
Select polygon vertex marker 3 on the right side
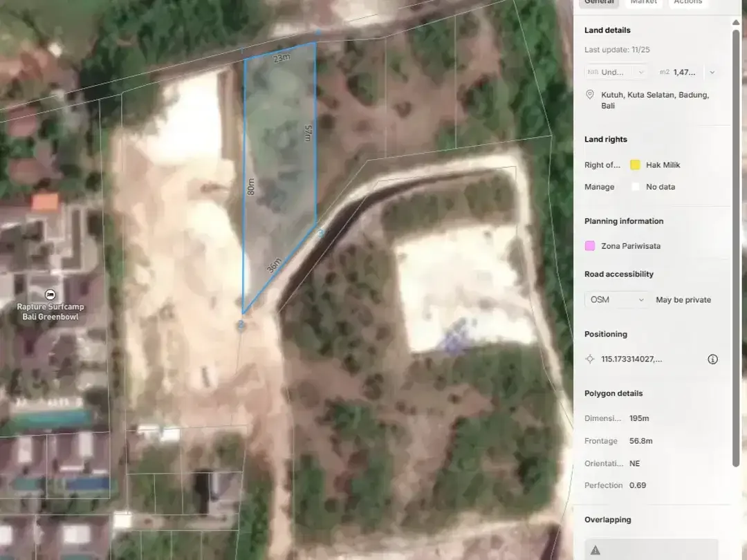pyautogui.click(x=321, y=233)
